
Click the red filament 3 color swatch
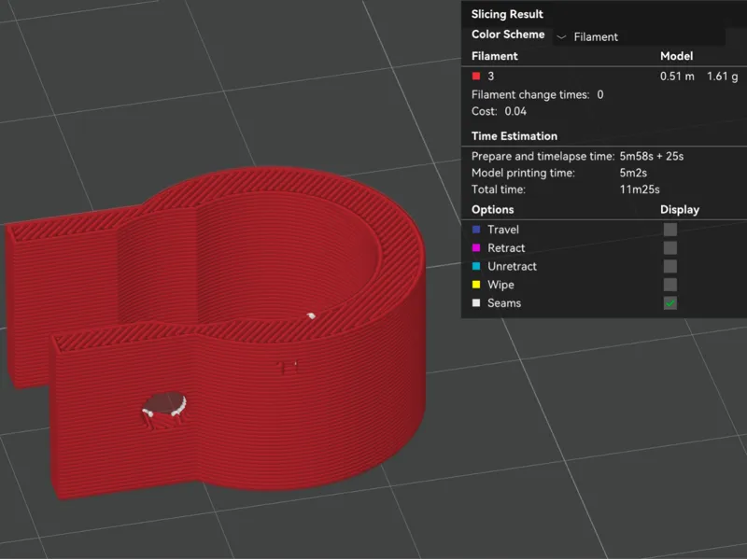pyautogui.click(x=476, y=77)
